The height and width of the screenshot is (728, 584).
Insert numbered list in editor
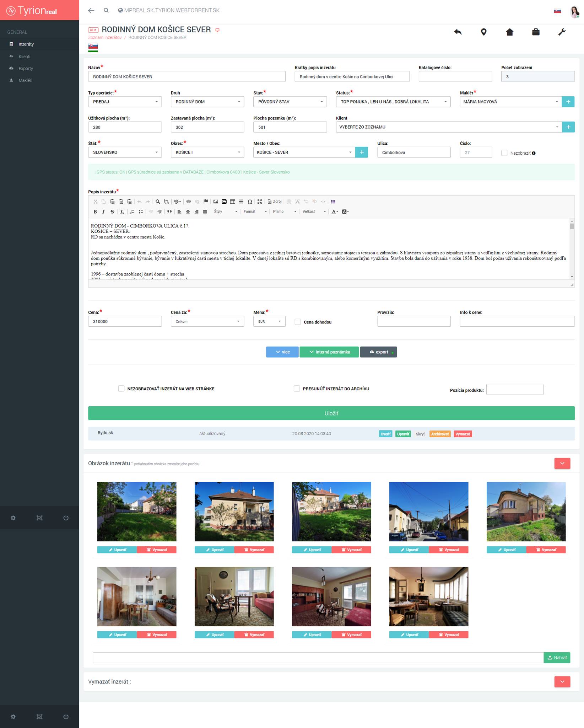[x=132, y=212]
